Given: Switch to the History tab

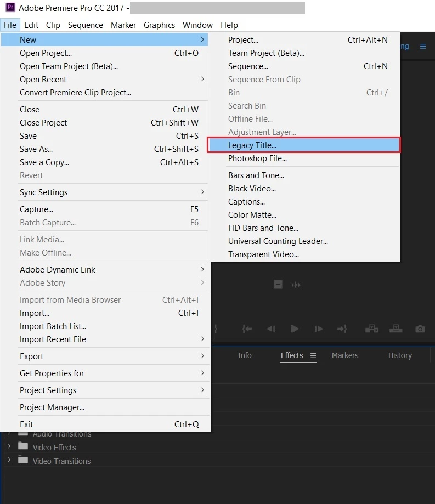Looking at the screenshot, I should 400,355.
